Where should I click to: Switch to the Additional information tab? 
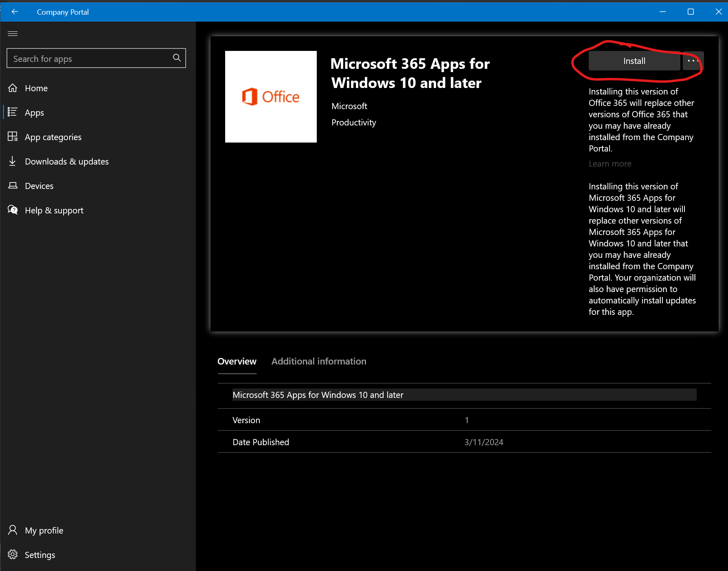(x=319, y=361)
